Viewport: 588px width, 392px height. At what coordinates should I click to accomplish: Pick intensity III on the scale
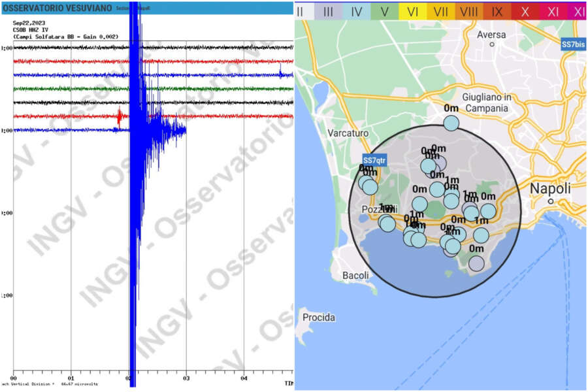328,11
